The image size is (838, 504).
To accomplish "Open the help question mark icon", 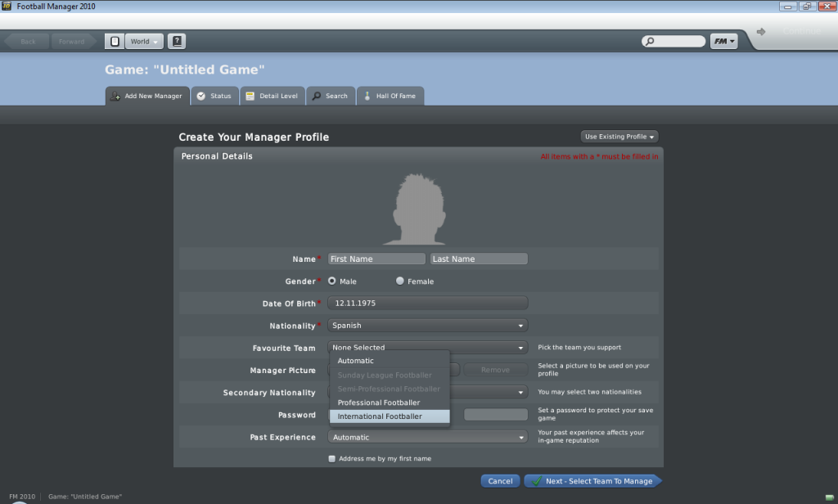I will (177, 41).
